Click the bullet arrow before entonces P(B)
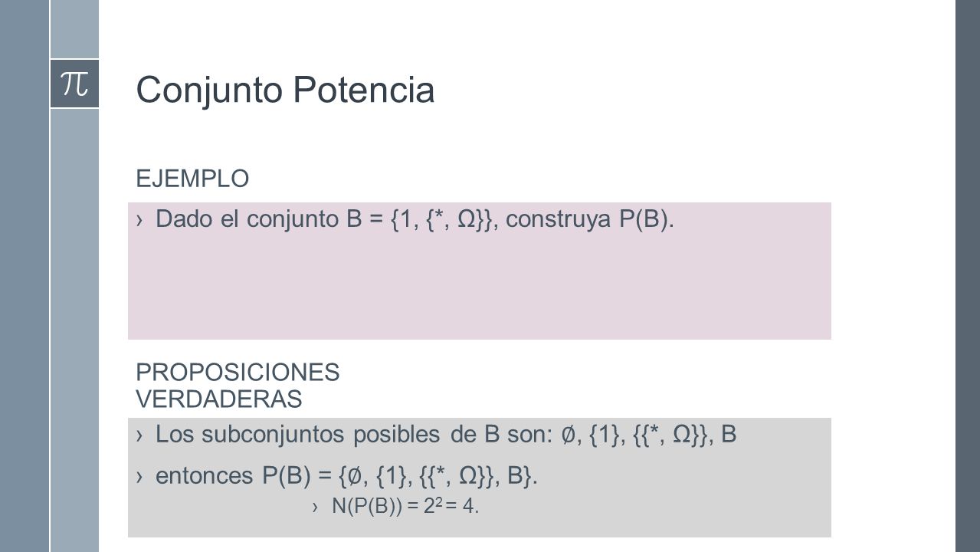 click(139, 477)
